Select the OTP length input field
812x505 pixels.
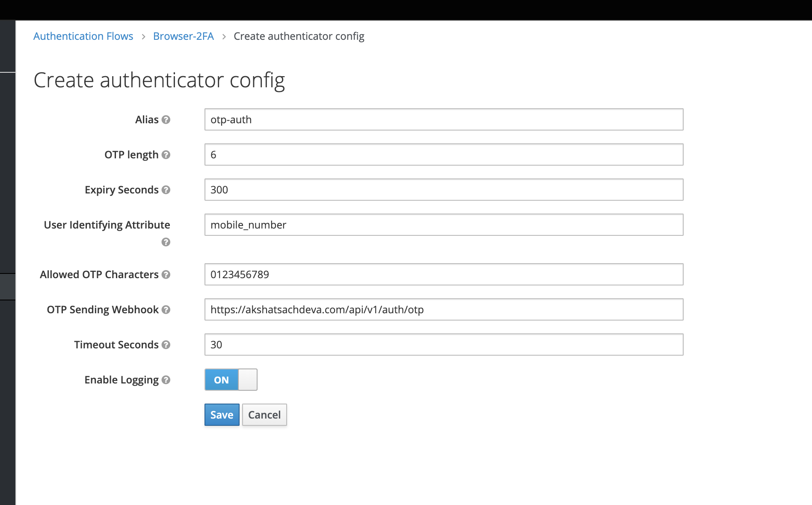(444, 155)
